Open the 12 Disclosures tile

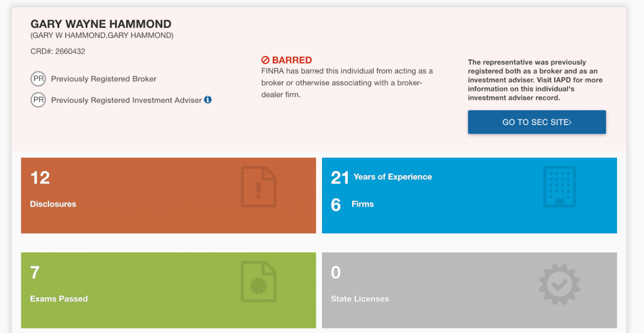169,196
